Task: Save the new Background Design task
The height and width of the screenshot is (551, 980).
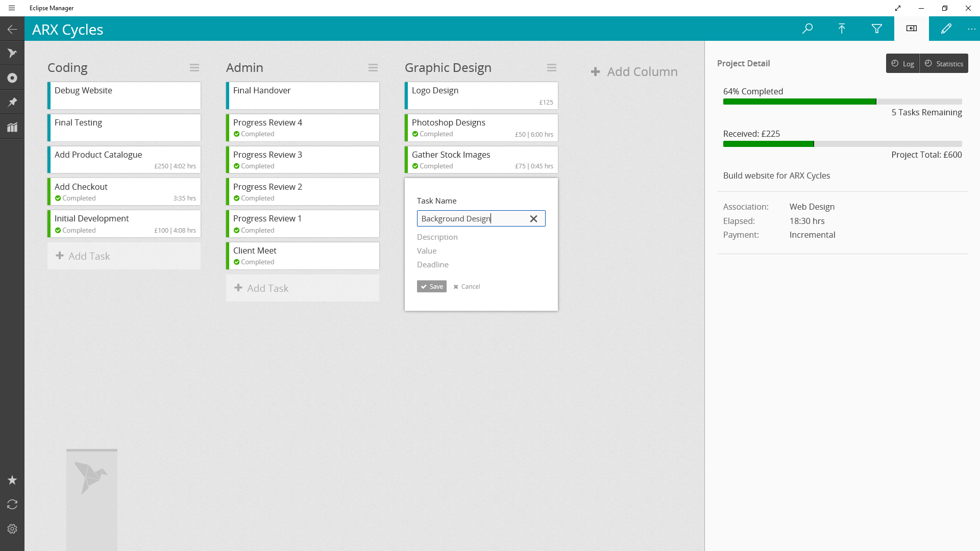Action: click(432, 287)
